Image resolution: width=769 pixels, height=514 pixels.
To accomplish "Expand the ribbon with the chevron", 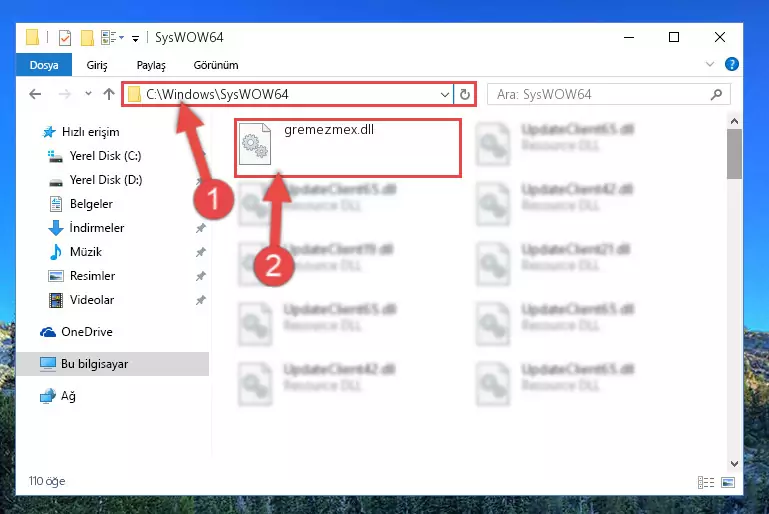I will 709,64.
